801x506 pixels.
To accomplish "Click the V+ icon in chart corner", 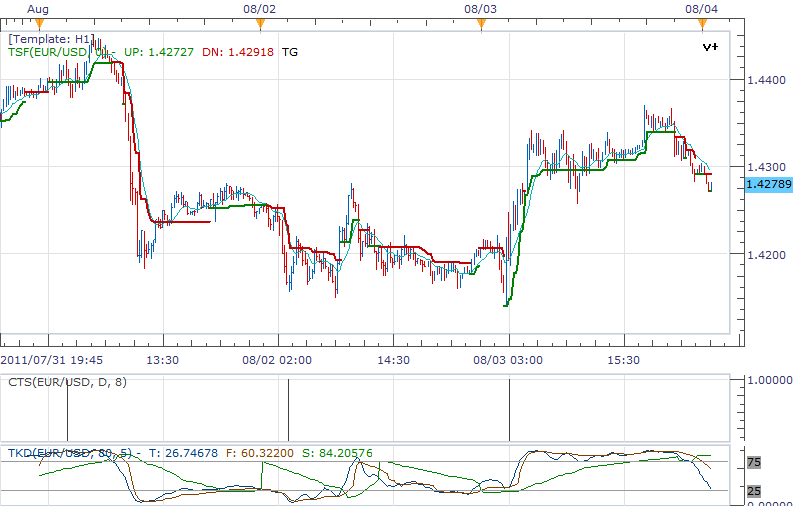I will [x=710, y=47].
